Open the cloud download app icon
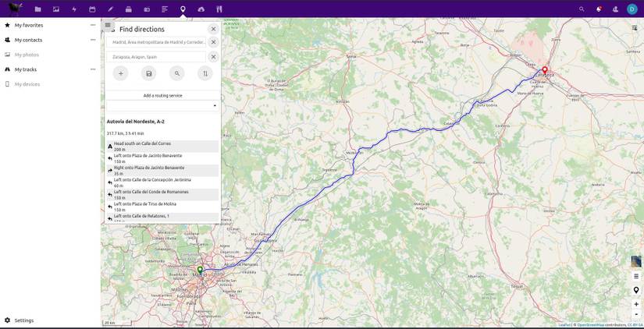Viewport: 644px width, 329px height. tap(201, 9)
